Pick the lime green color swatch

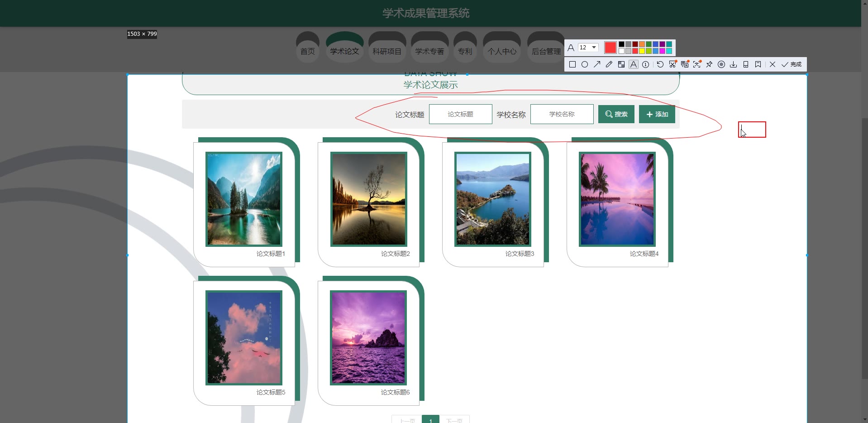tap(649, 51)
